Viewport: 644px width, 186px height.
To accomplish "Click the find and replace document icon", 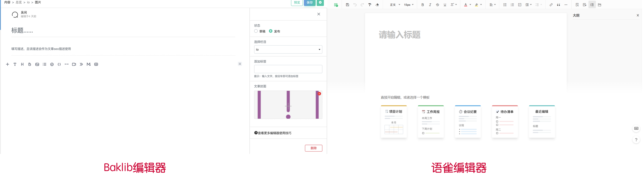I will coord(577,5).
